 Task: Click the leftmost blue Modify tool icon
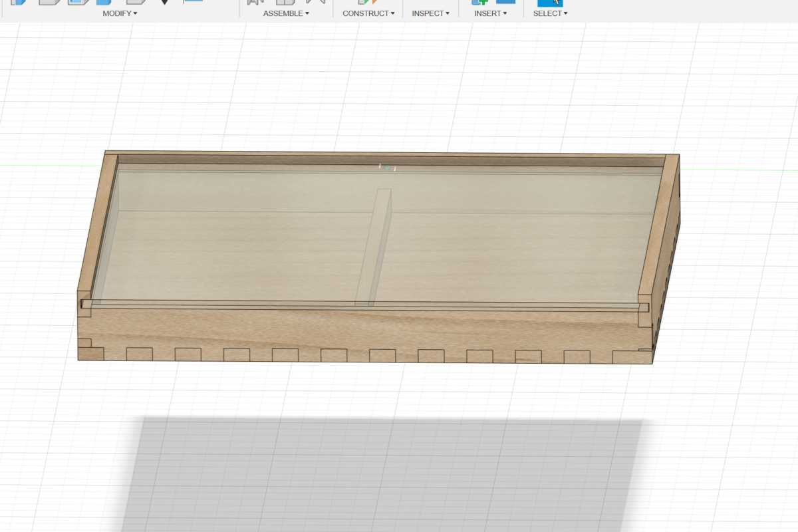pyautogui.click(x=18, y=2)
